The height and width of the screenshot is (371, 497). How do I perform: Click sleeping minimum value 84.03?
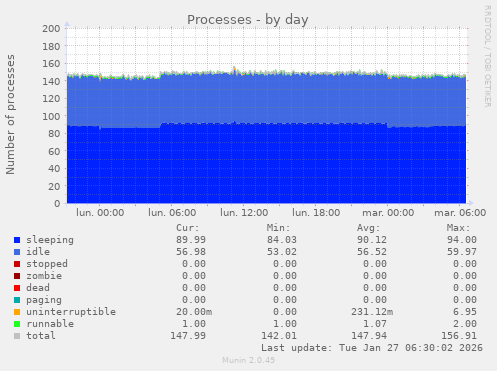pos(282,240)
